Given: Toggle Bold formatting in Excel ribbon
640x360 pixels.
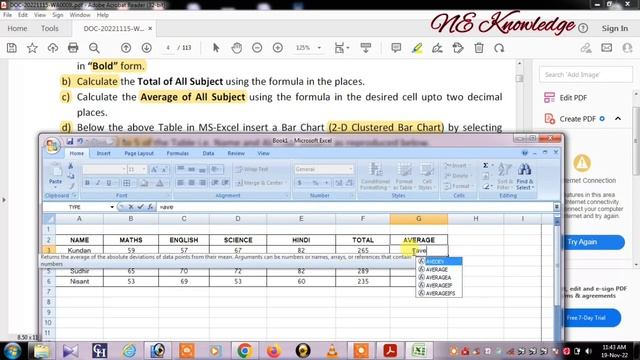Looking at the screenshot, I should click(87, 183).
